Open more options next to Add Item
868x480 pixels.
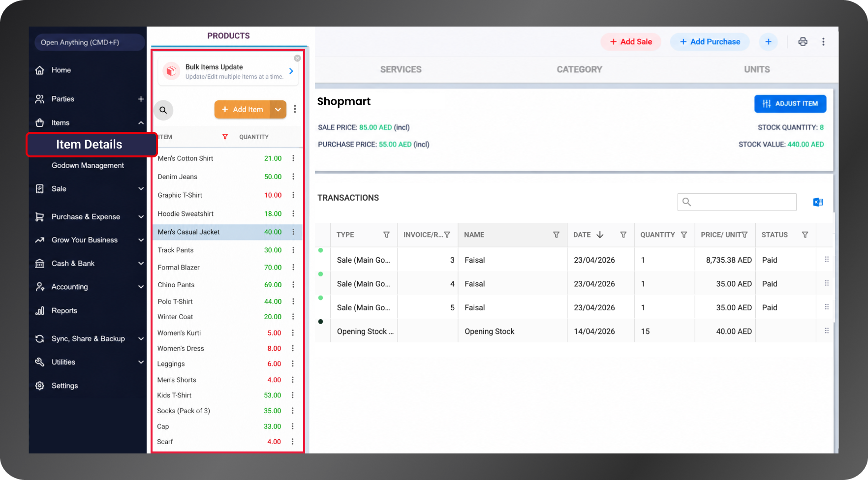(295, 109)
